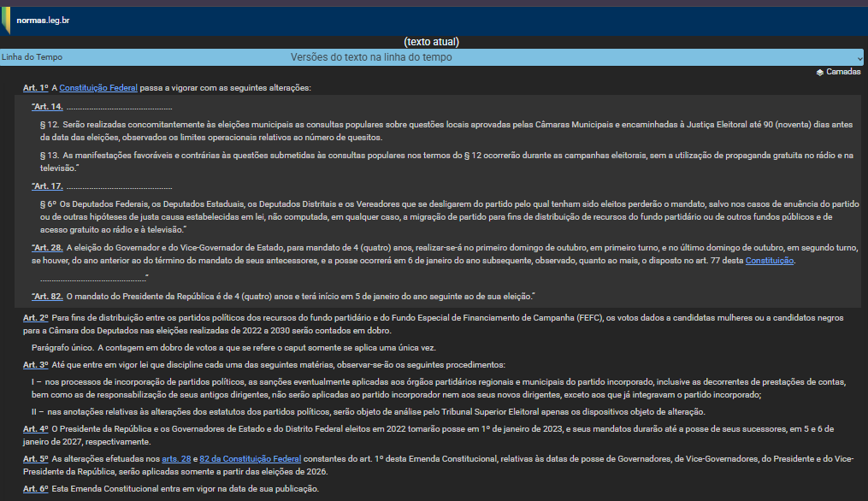Follow the "82 da Constituição Federal" link

coord(251,459)
